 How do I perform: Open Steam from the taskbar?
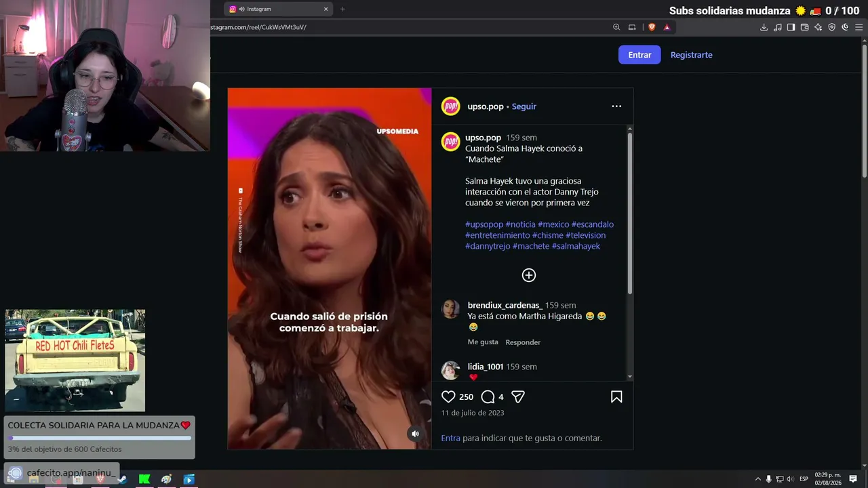pyautogui.click(x=122, y=479)
